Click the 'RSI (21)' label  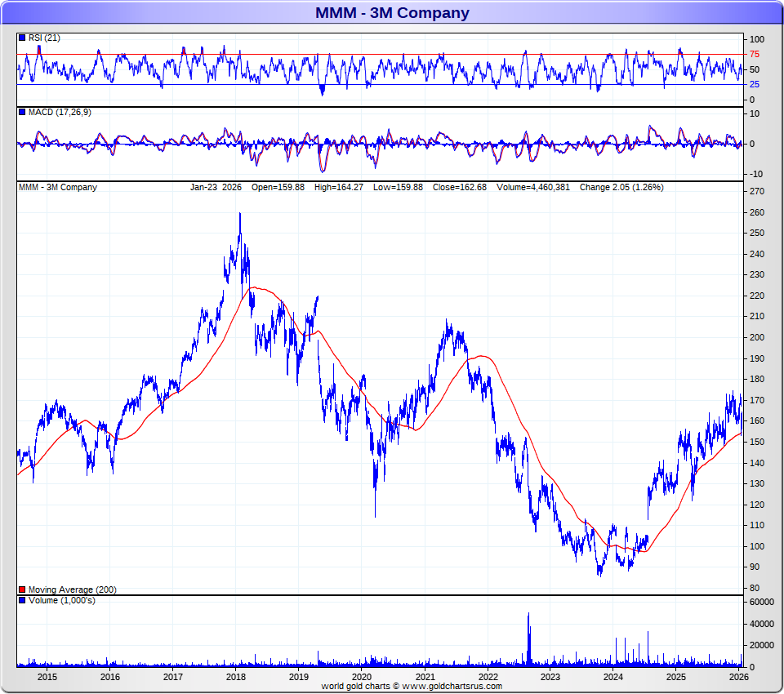pyautogui.click(x=44, y=38)
